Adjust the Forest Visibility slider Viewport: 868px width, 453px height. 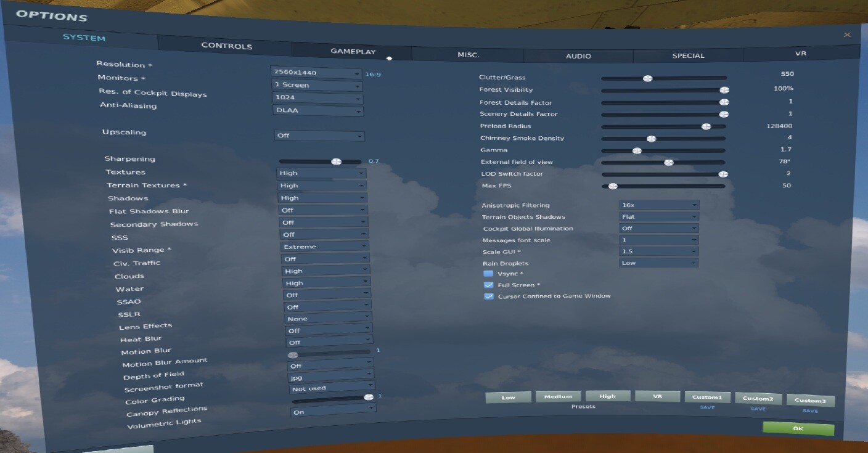tap(664, 90)
